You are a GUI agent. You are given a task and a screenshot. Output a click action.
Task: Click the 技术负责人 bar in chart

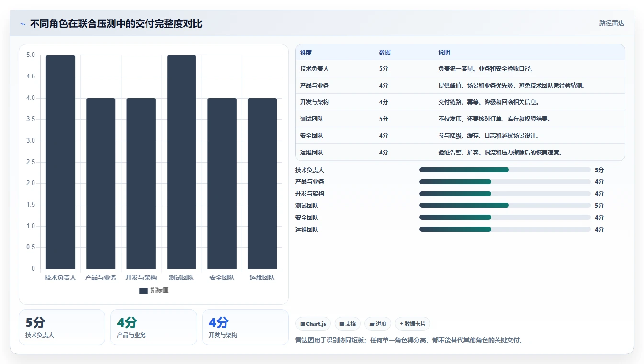60,162
